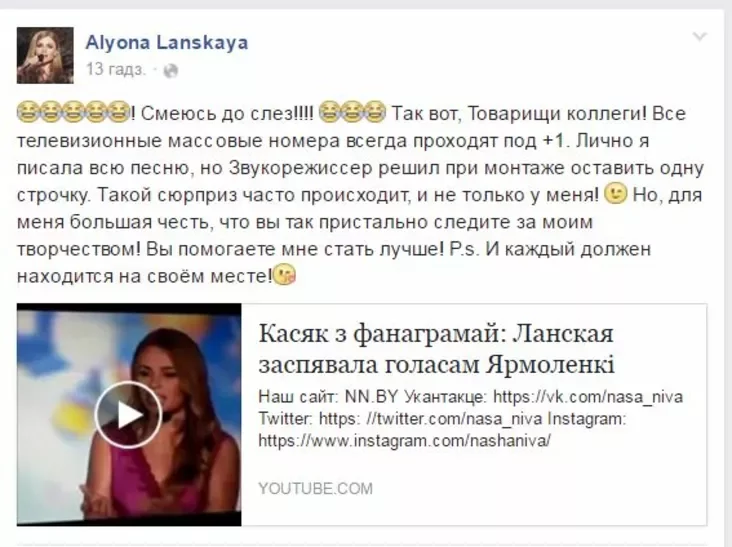Open the Alyona Lanskaya profile name link
The height and width of the screenshot is (547, 732).
(167, 42)
